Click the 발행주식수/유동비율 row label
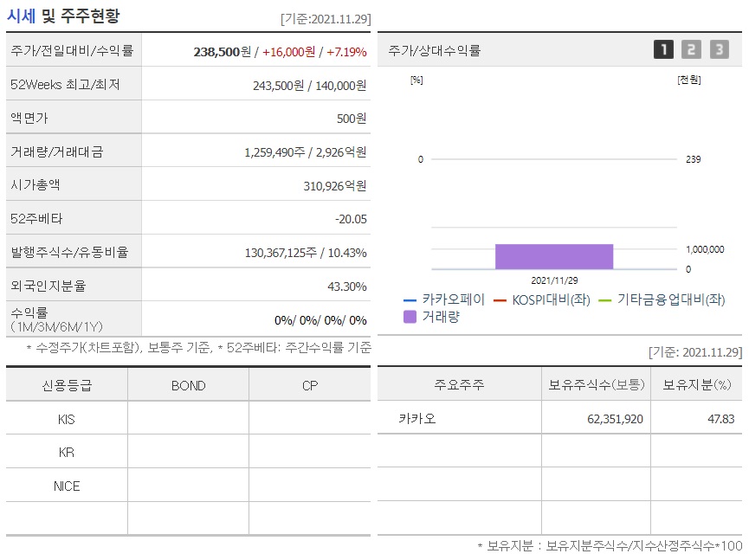This screenshot has width=749, height=560. 70,252
